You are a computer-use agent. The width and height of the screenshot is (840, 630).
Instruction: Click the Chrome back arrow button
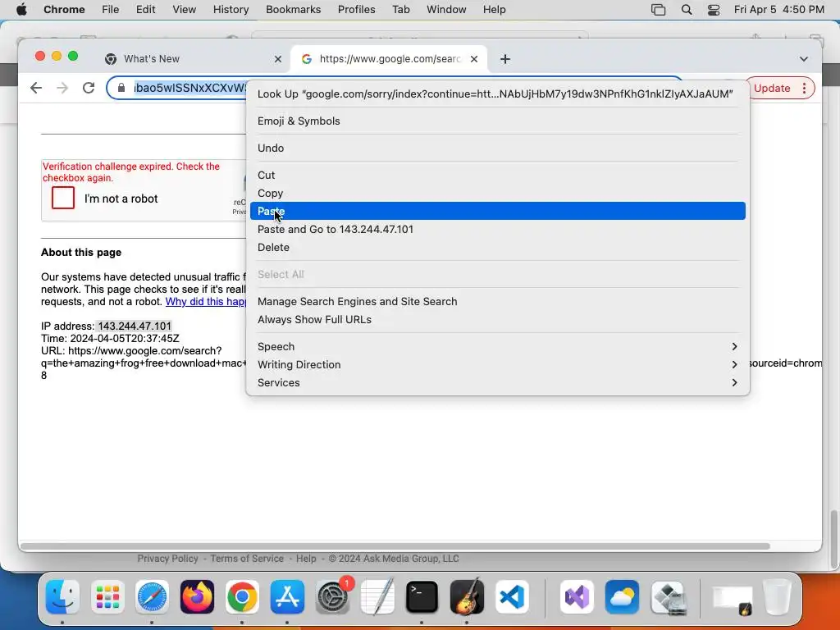click(x=36, y=88)
